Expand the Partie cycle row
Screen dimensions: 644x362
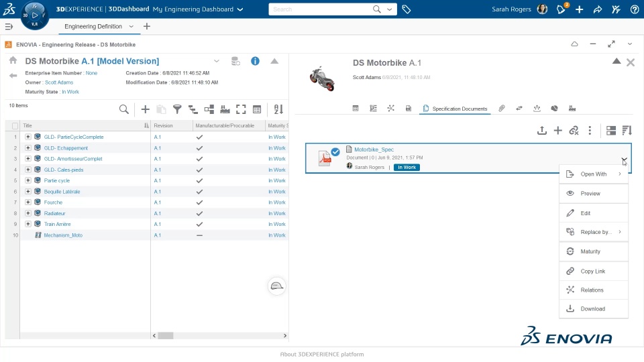28,180
